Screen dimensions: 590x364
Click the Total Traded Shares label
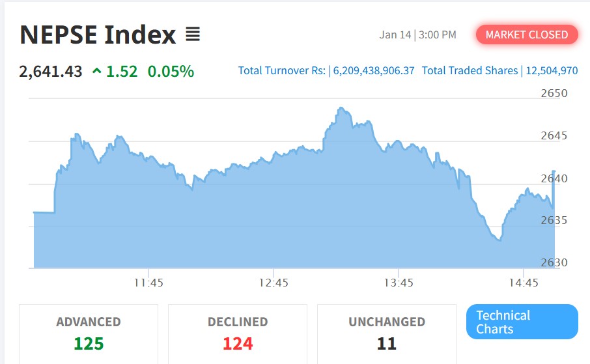[470, 70]
